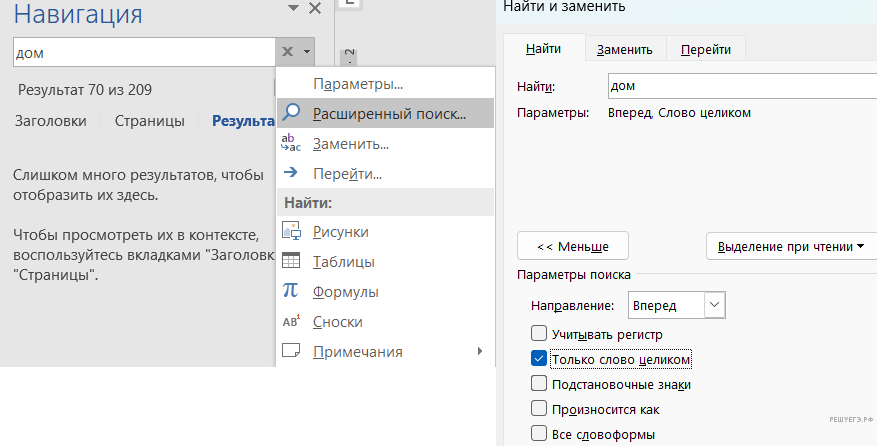Choose the Формулы pi icon
877x446 pixels.
pyautogui.click(x=291, y=291)
